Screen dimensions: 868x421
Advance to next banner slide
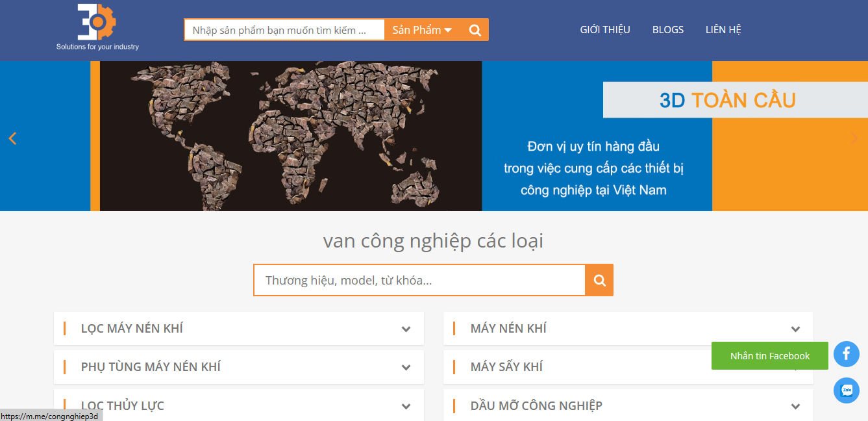854,138
